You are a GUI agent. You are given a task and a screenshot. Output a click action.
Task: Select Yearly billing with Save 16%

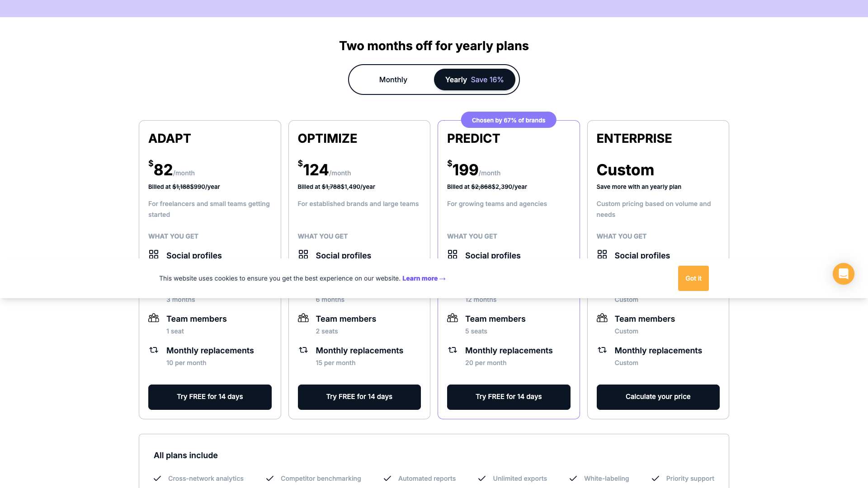(474, 80)
